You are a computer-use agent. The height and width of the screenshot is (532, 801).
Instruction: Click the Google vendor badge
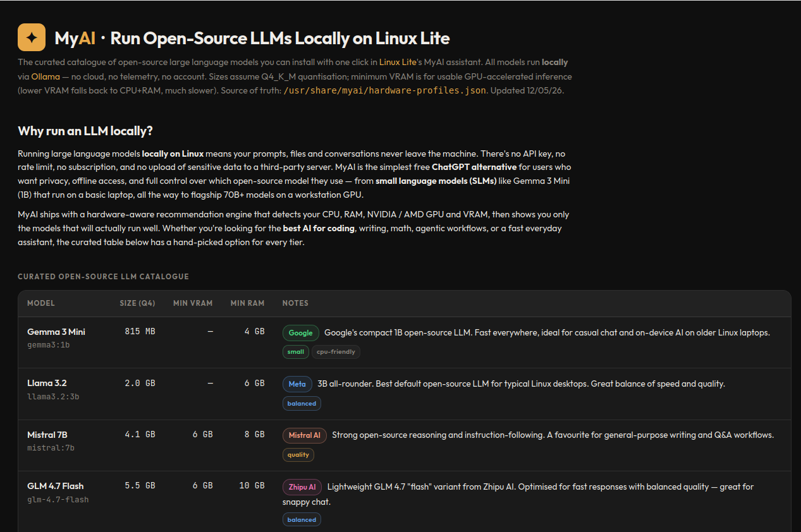pyautogui.click(x=301, y=332)
